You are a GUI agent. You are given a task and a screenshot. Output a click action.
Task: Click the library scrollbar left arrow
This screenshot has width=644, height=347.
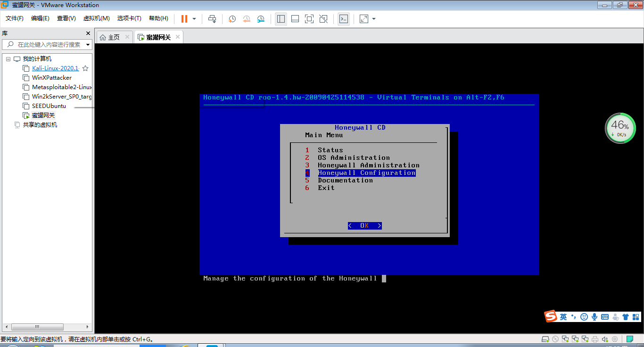coord(6,327)
